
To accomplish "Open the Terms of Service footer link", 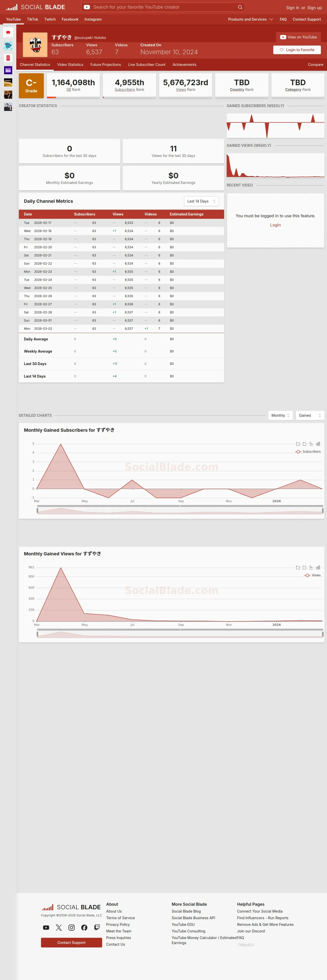I will point(120,918).
